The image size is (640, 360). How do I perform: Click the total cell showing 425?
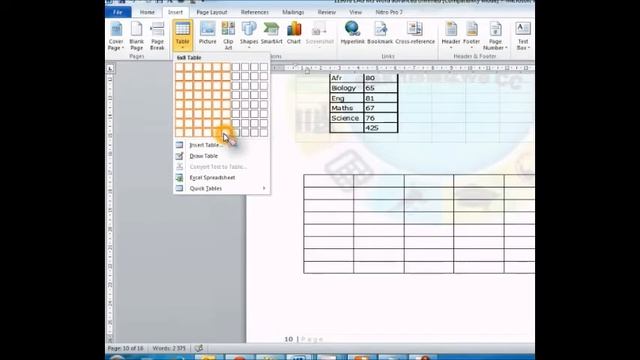[x=380, y=128]
